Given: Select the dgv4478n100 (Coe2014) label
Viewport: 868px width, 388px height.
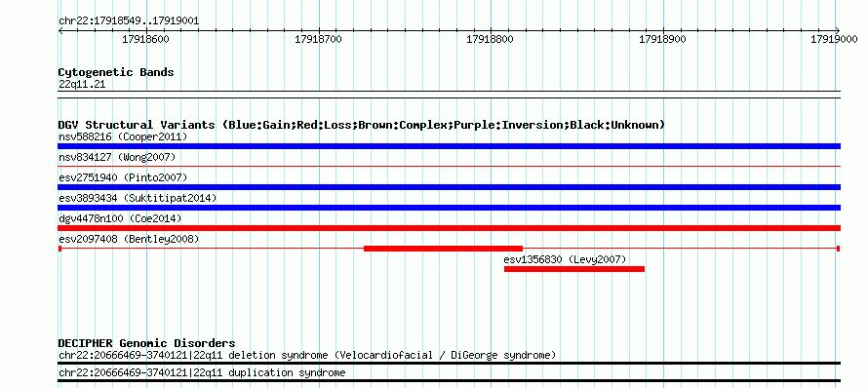Looking at the screenshot, I should [120, 218].
